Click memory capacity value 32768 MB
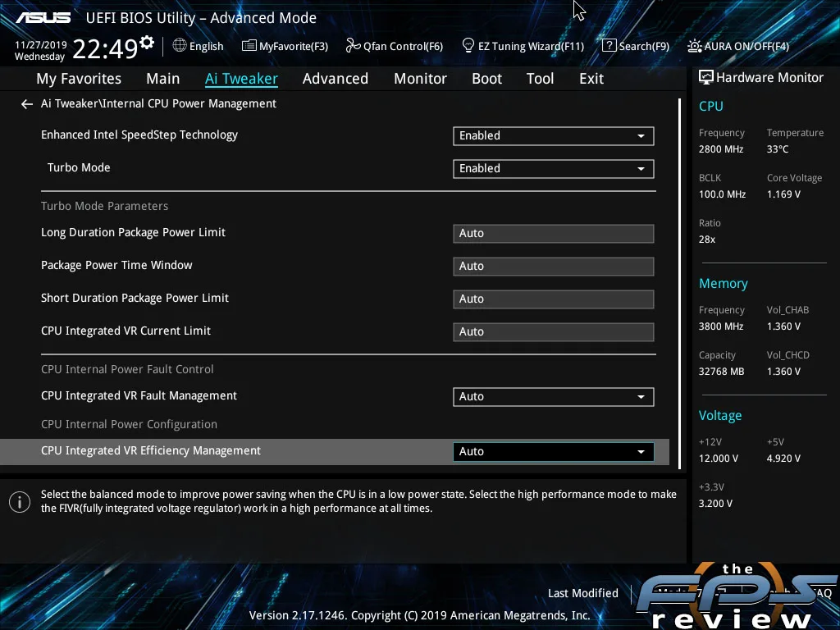 coord(722,372)
